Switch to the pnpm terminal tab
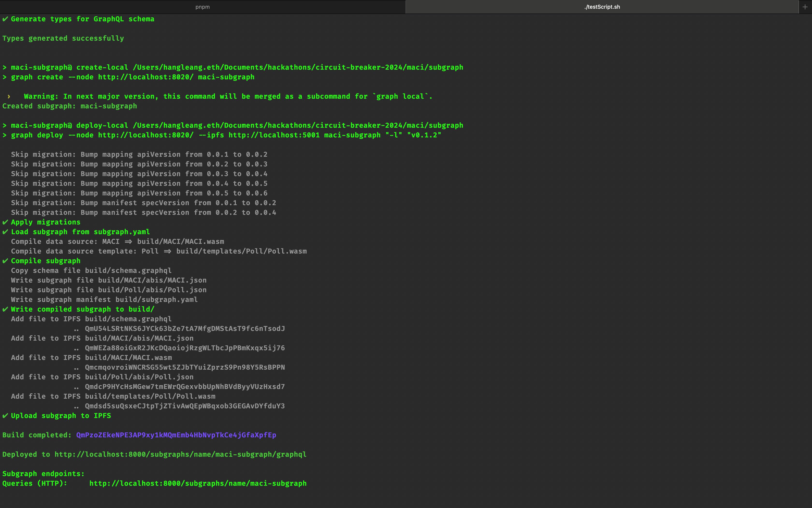The image size is (812, 508). point(203,7)
